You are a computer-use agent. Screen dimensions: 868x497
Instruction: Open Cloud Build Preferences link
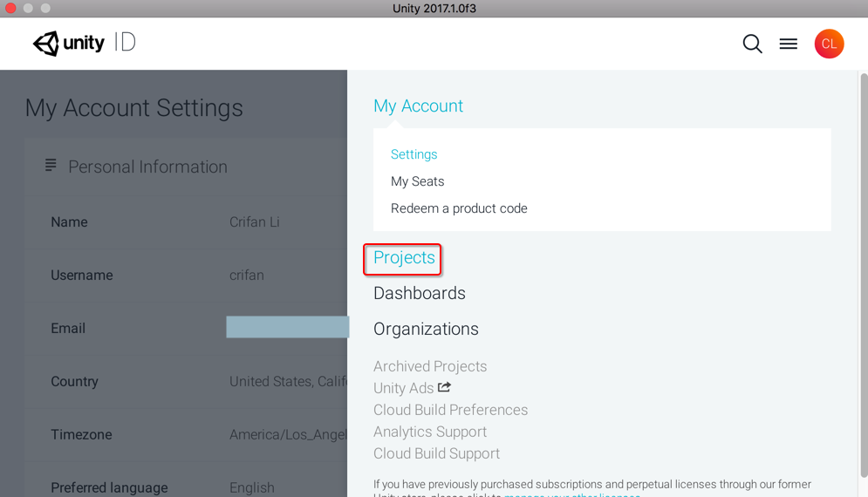click(x=450, y=410)
